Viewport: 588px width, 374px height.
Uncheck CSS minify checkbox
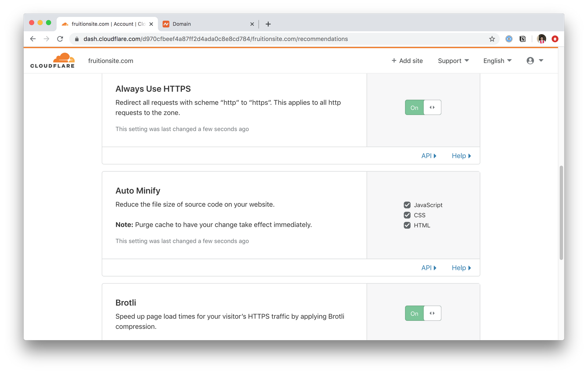point(407,215)
